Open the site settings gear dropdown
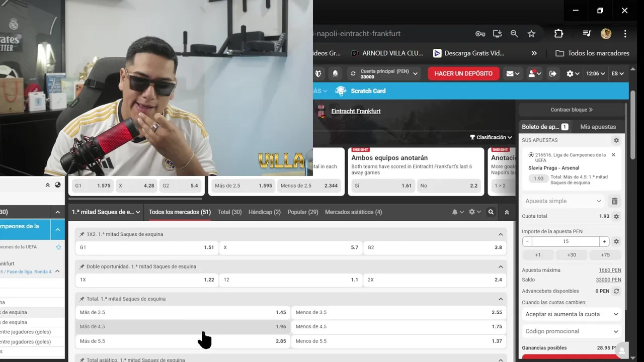This screenshot has height=362, width=644. click(x=573, y=73)
